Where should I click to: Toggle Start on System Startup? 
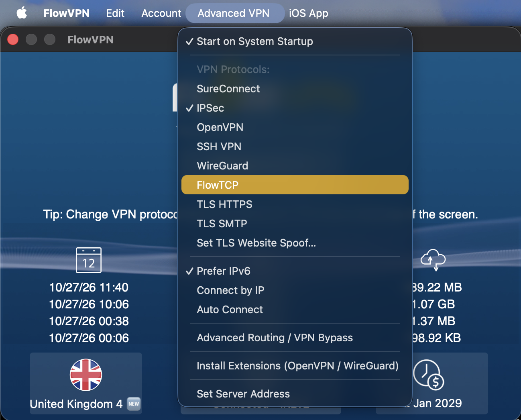click(x=295, y=41)
